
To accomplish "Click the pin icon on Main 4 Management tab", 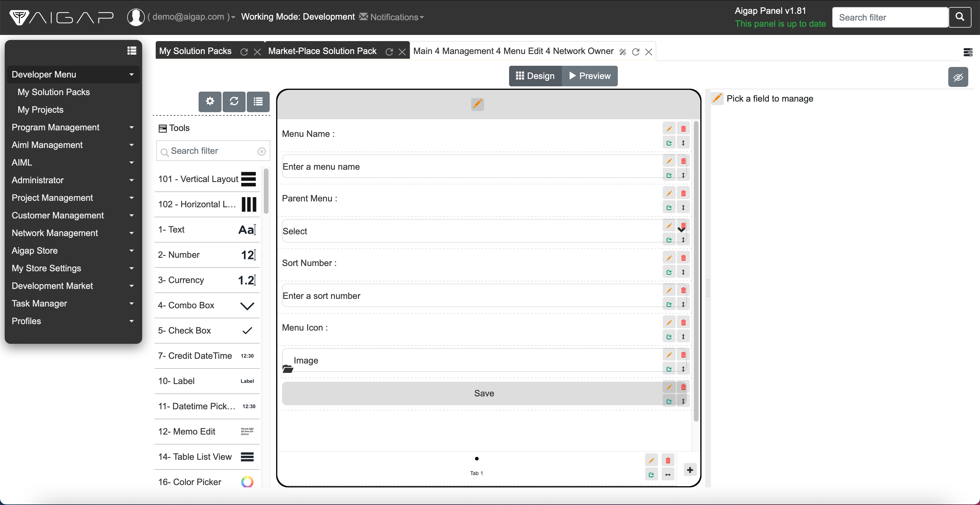I will 622,52.
